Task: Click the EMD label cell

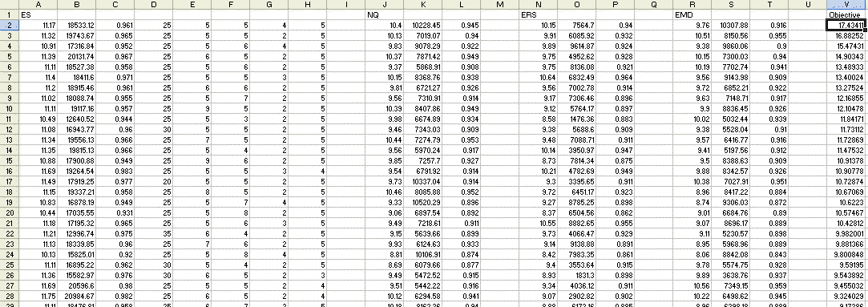Action: [x=692, y=15]
